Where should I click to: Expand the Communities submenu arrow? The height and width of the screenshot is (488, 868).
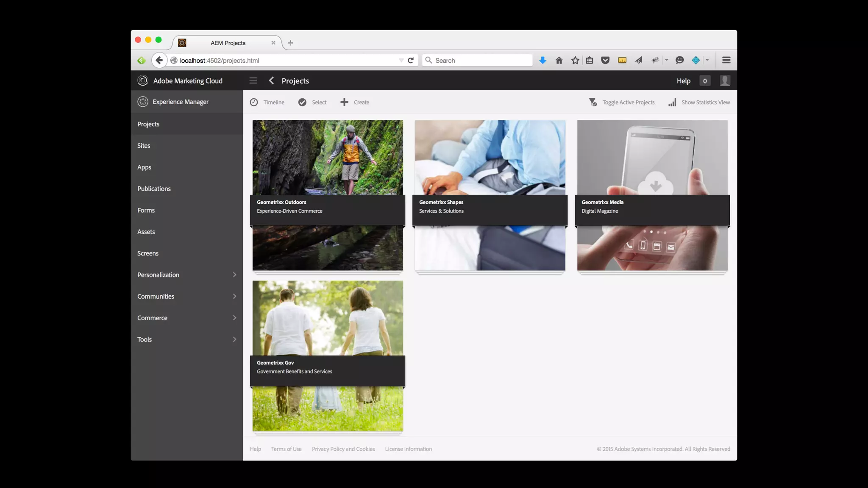pyautogui.click(x=234, y=296)
